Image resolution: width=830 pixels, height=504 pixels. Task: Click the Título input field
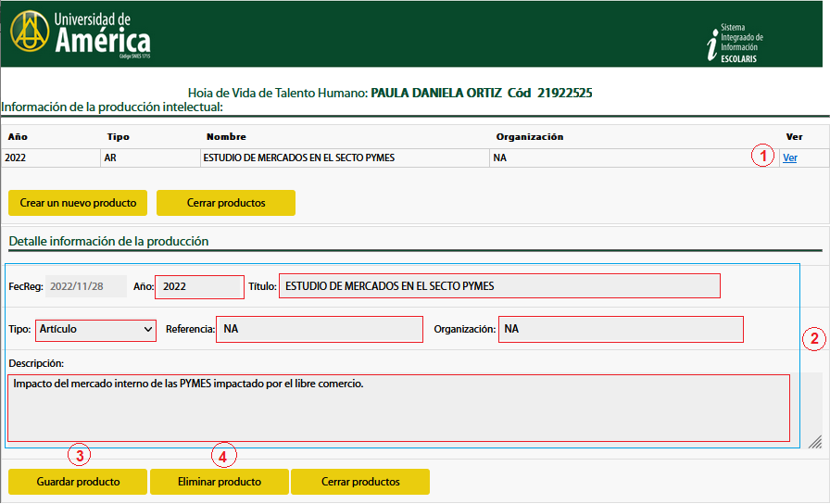point(499,286)
